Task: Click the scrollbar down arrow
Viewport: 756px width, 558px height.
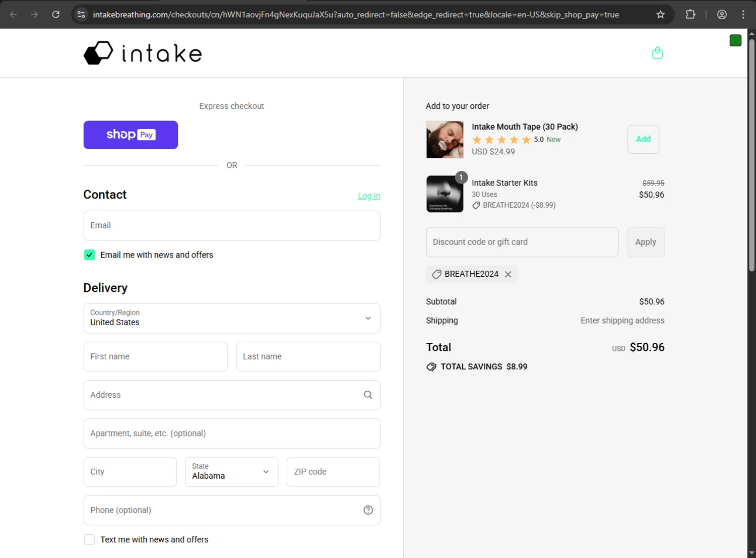Action: (751, 553)
